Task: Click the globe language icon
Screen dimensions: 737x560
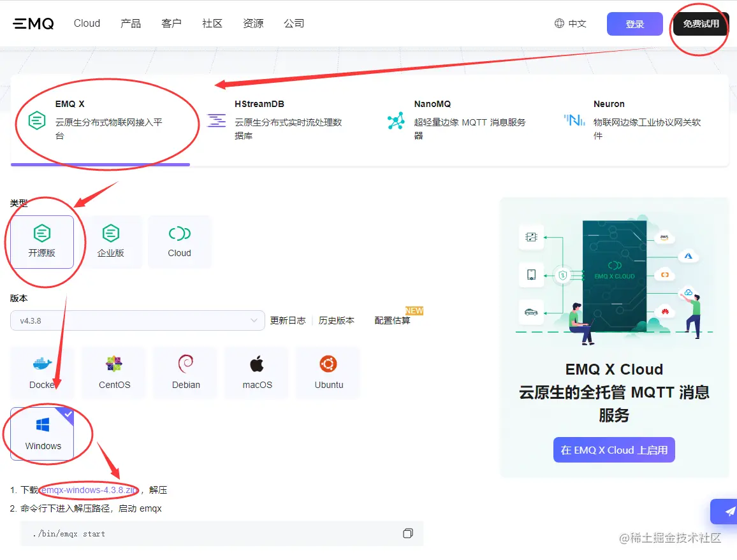Action: click(x=559, y=24)
